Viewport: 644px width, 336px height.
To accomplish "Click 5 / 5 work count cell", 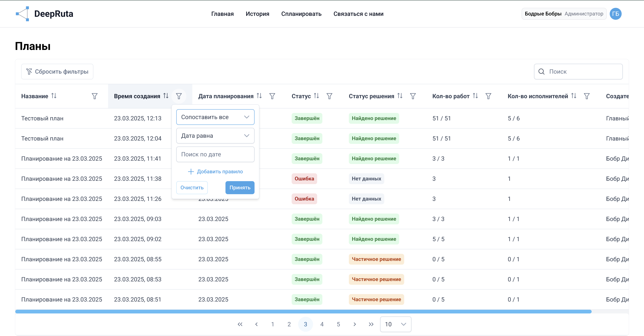I will coord(438,239).
